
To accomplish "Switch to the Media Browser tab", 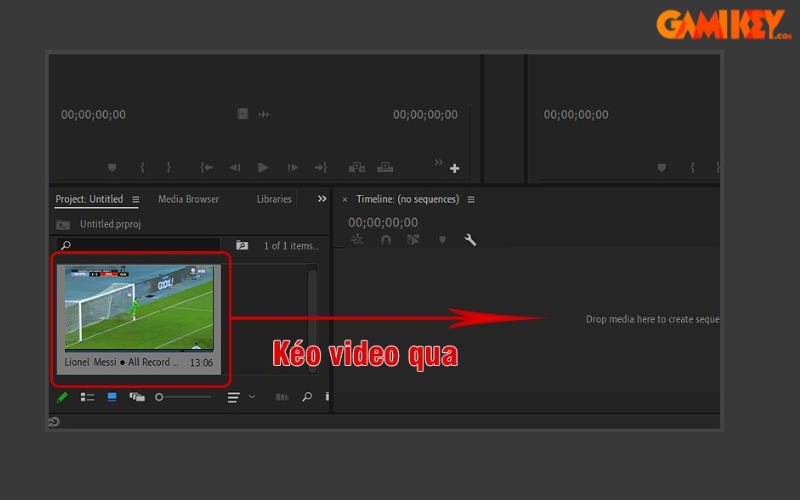I will (x=188, y=199).
